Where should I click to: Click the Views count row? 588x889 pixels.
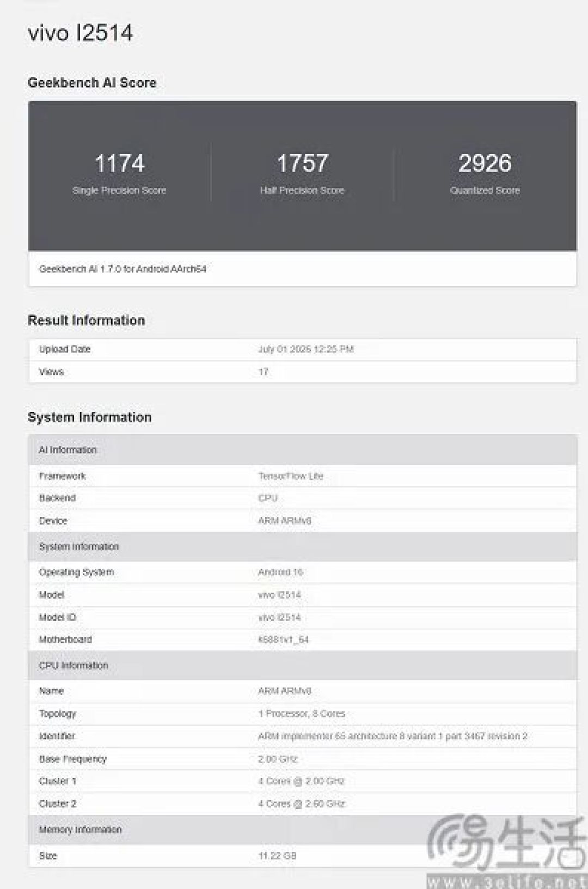click(x=302, y=372)
